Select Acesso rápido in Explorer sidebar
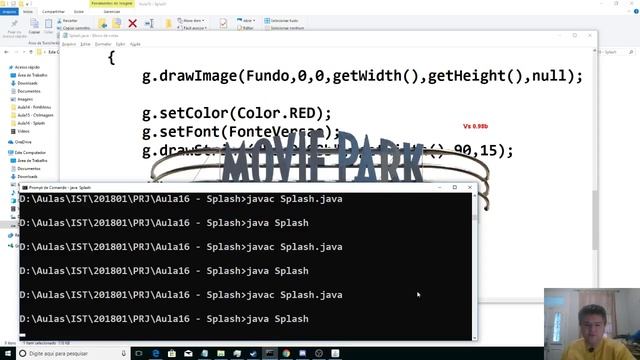 point(24,67)
